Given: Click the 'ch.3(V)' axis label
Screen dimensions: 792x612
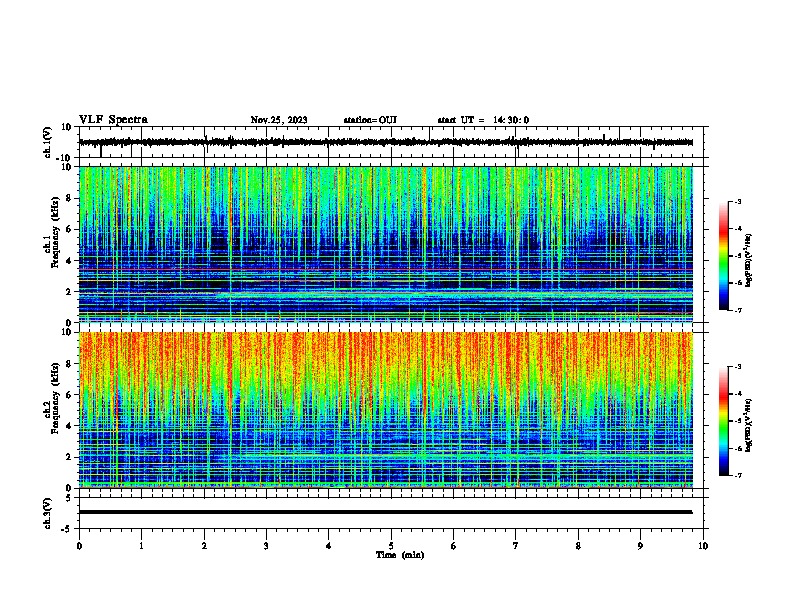Looking at the screenshot, I should coord(48,513).
